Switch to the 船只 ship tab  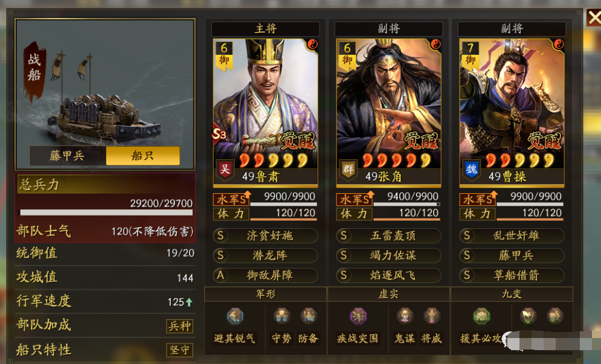coord(143,156)
